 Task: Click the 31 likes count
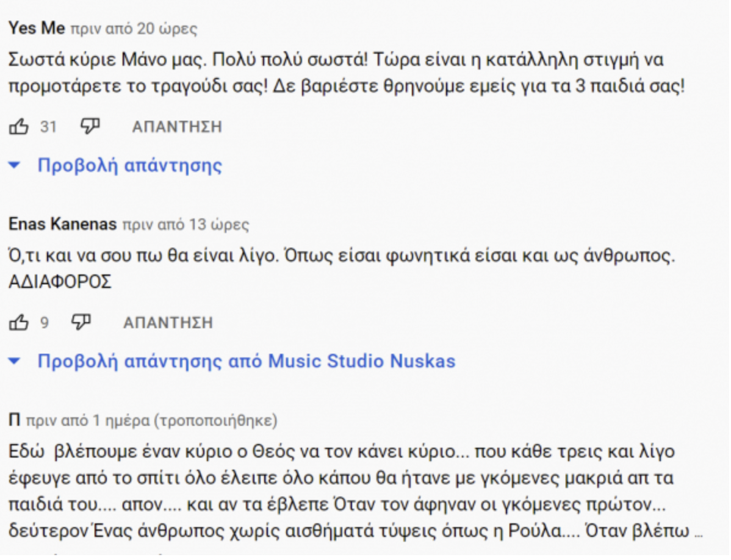click(x=48, y=127)
